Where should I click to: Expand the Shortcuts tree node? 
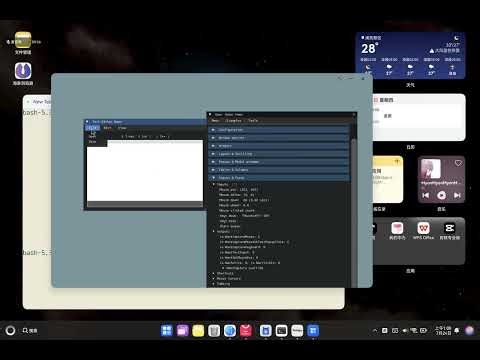[214, 273]
